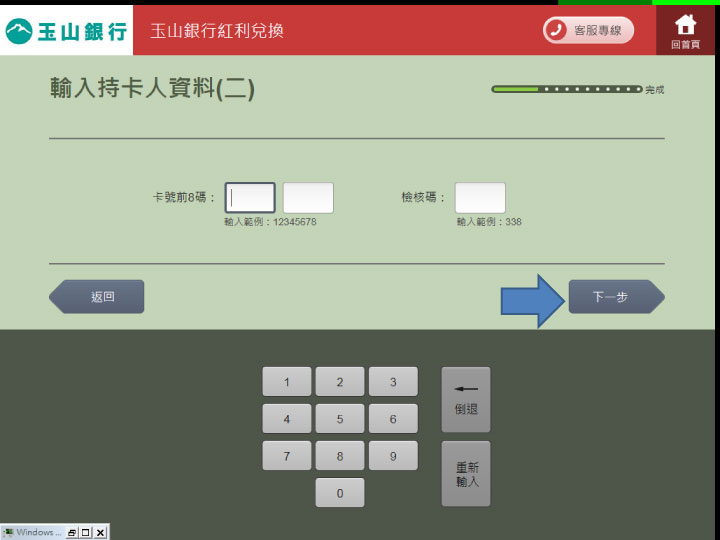Click the 輸入持卡人資料(二) heading
The width and height of the screenshot is (720, 540).
(x=152, y=88)
